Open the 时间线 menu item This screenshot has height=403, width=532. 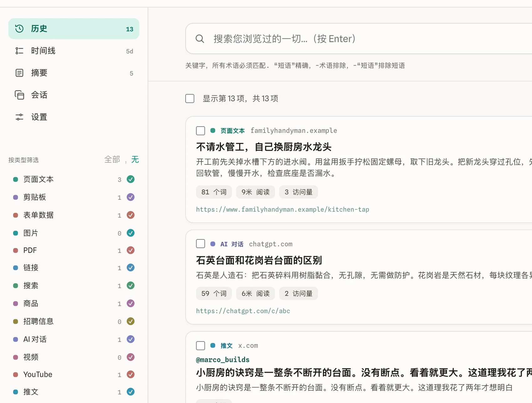click(x=74, y=51)
